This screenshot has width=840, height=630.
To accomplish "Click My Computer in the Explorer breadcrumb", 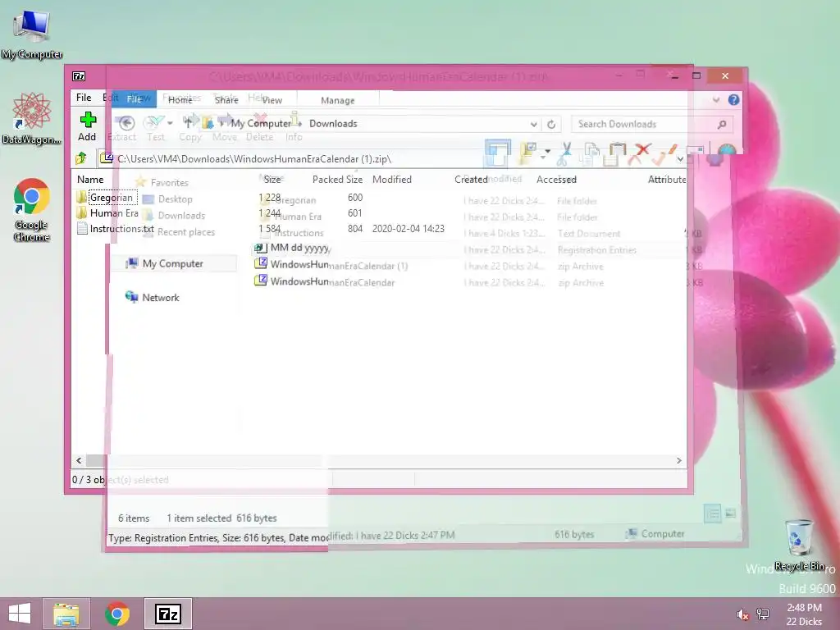I will [261, 124].
